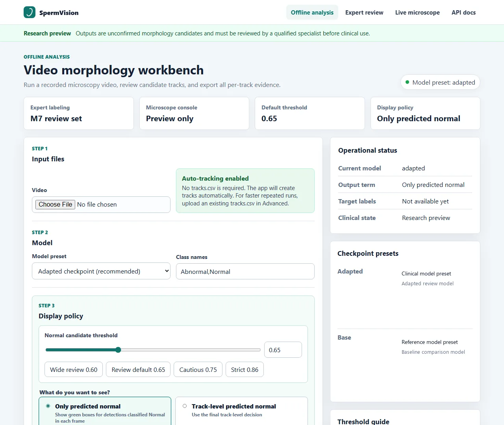Click the SpermVision logo icon

coord(30,12)
